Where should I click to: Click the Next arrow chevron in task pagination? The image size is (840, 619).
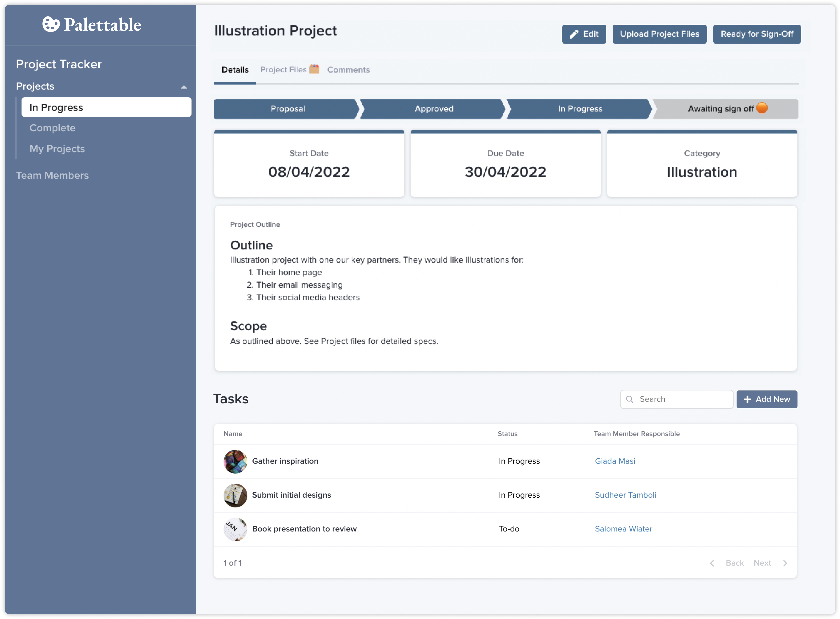click(x=785, y=563)
